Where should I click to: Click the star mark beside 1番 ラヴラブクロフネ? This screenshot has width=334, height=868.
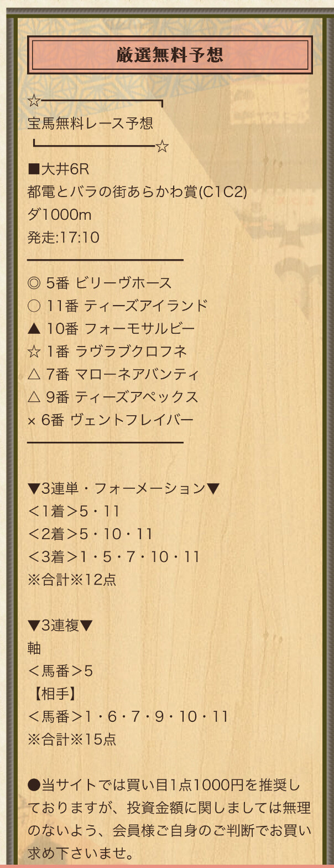click(34, 352)
